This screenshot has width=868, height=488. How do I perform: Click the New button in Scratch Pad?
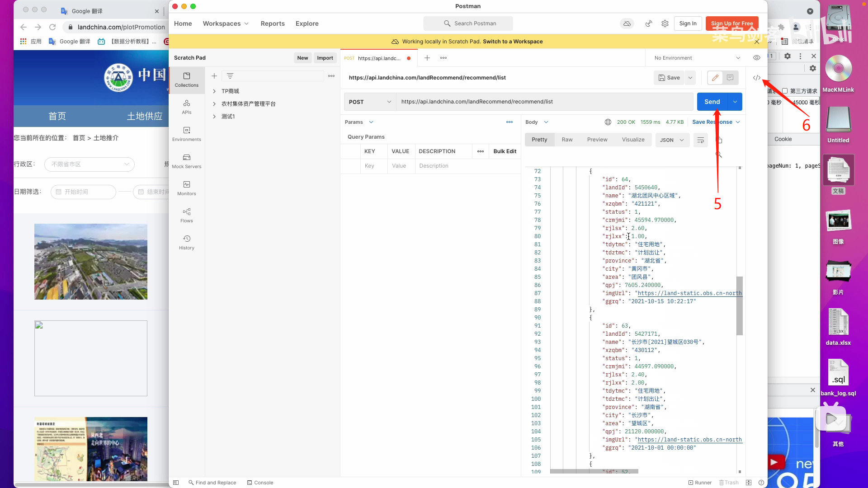pos(302,58)
